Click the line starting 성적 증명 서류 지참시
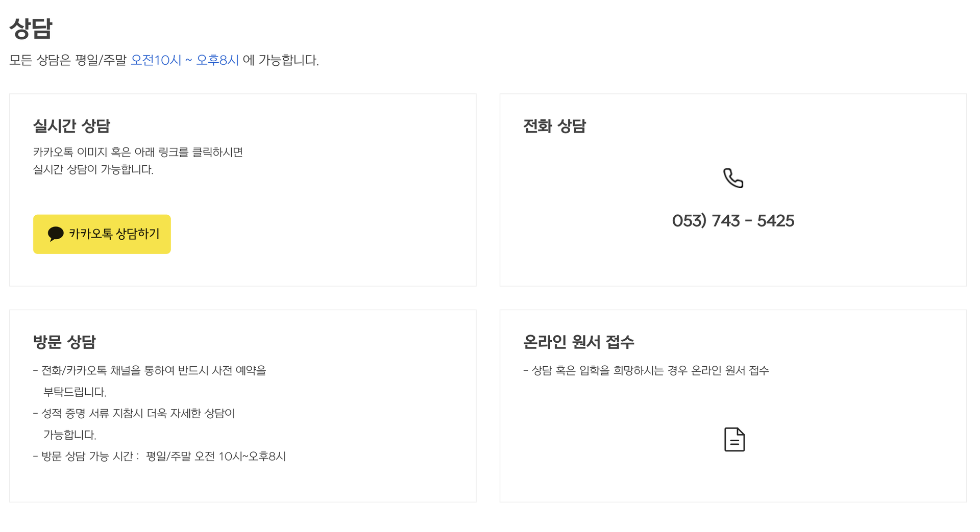980x532 pixels. 134,413
